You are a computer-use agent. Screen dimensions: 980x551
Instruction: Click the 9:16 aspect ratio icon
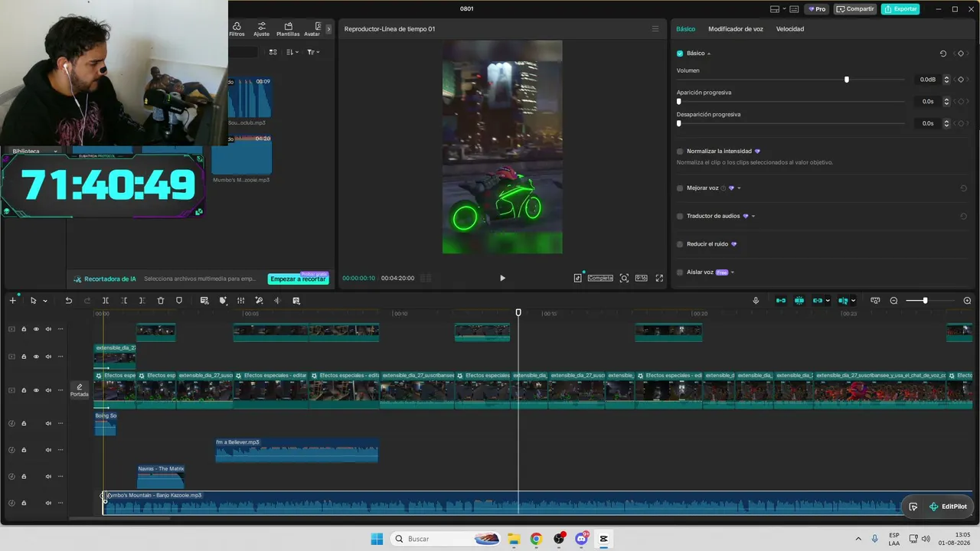click(x=642, y=278)
